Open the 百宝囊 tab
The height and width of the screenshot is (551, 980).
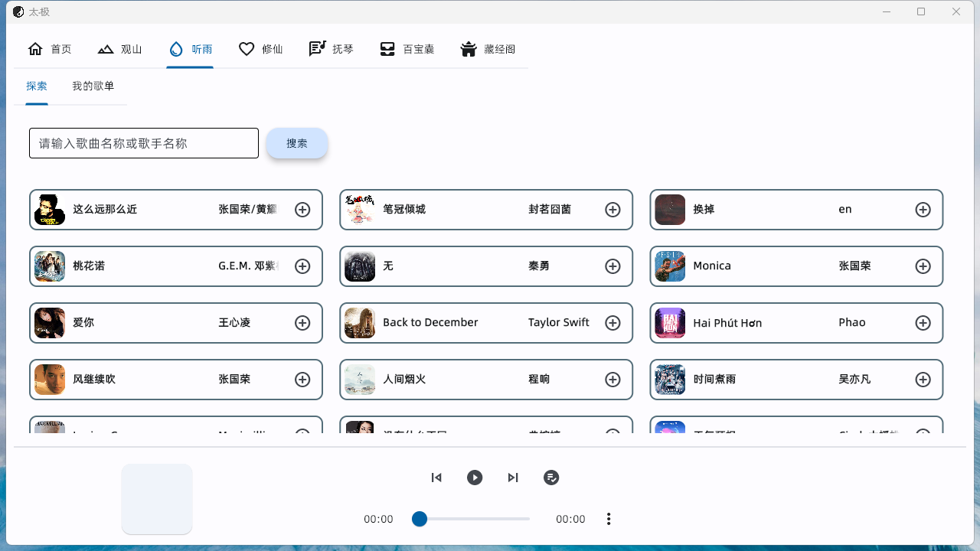coord(407,49)
